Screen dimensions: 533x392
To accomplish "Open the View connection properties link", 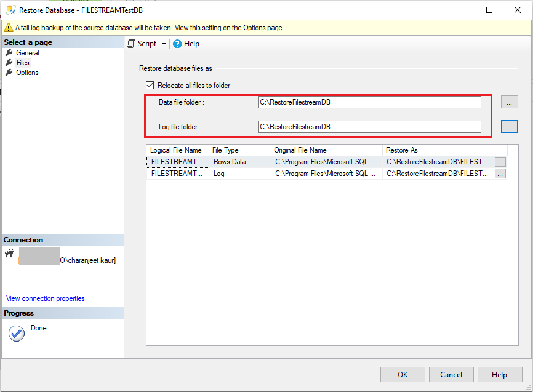I will click(x=44, y=298).
